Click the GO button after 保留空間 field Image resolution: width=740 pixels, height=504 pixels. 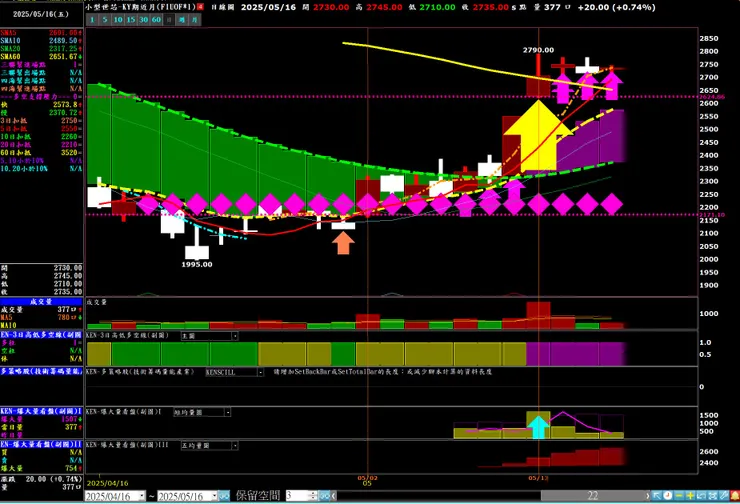click(325, 496)
